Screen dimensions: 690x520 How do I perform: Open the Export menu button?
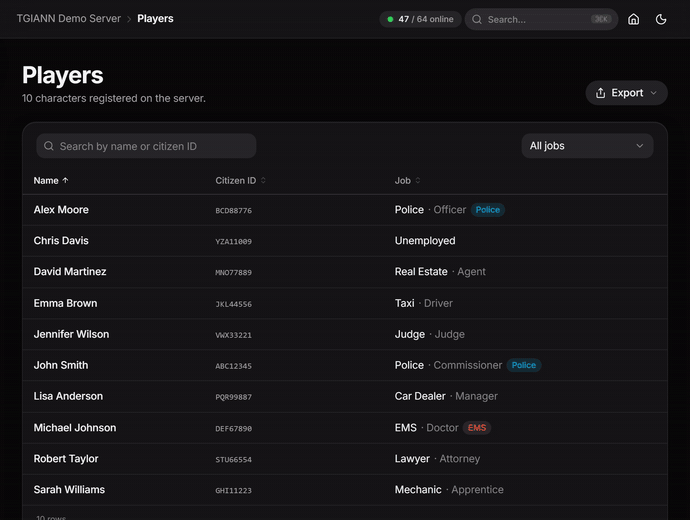point(626,93)
